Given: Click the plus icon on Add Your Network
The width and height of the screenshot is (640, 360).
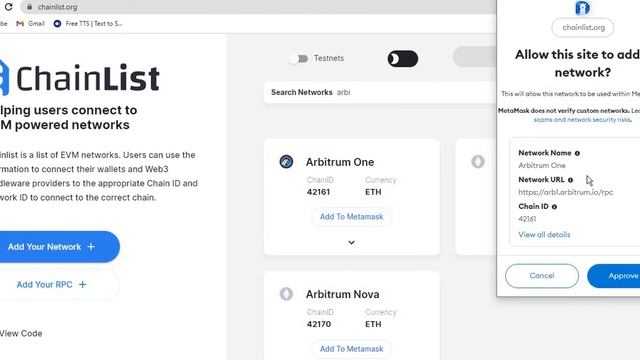Looking at the screenshot, I should point(91,247).
